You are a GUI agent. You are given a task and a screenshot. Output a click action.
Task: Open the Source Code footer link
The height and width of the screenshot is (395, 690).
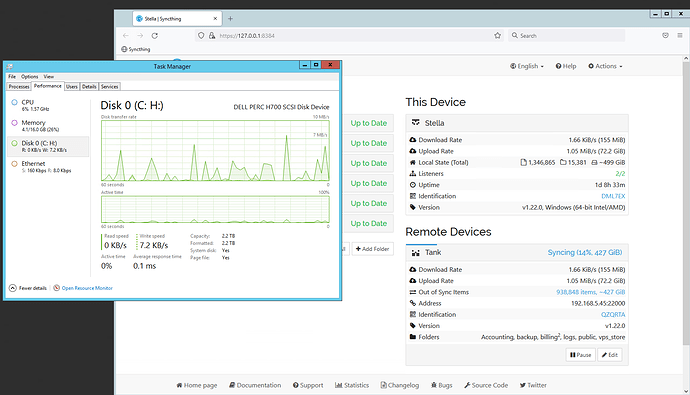[486, 385]
